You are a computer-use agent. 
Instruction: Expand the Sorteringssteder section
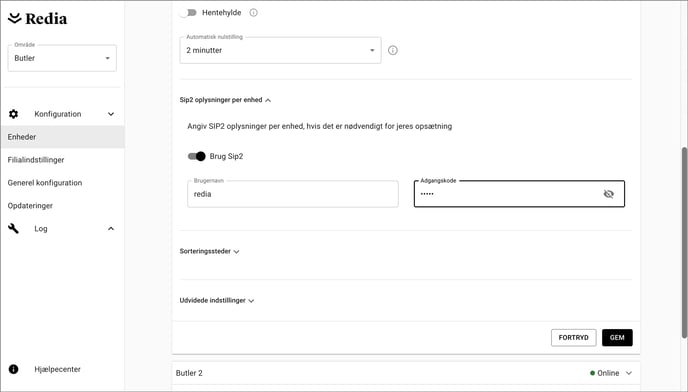209,252
